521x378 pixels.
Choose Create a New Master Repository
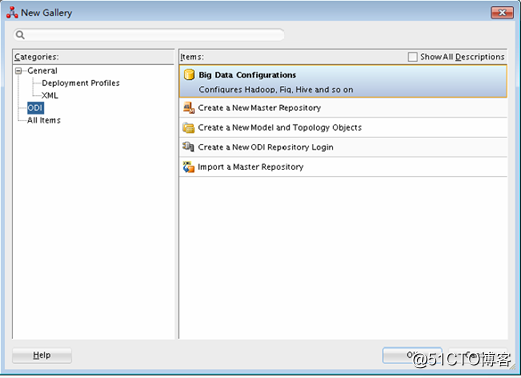(x=343, y=108)
